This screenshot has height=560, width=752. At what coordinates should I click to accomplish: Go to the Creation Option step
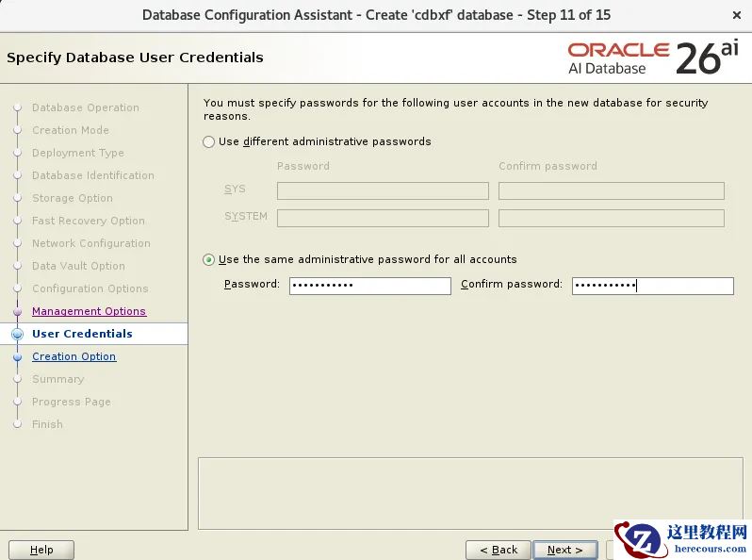pyautogui.click(x=74, y=356)
